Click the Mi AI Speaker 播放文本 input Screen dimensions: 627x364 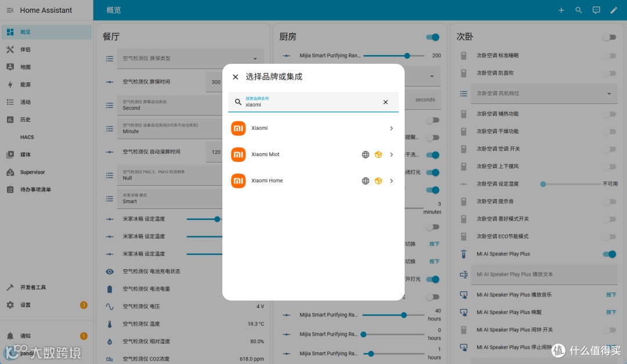(544, 275)
